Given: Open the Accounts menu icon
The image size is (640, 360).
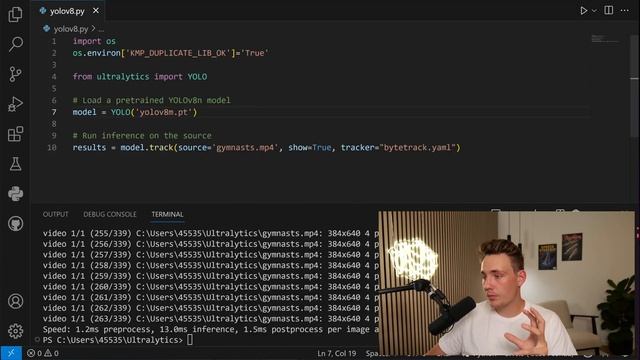Looking at the screenshot, I should click(x=15, y=301).
